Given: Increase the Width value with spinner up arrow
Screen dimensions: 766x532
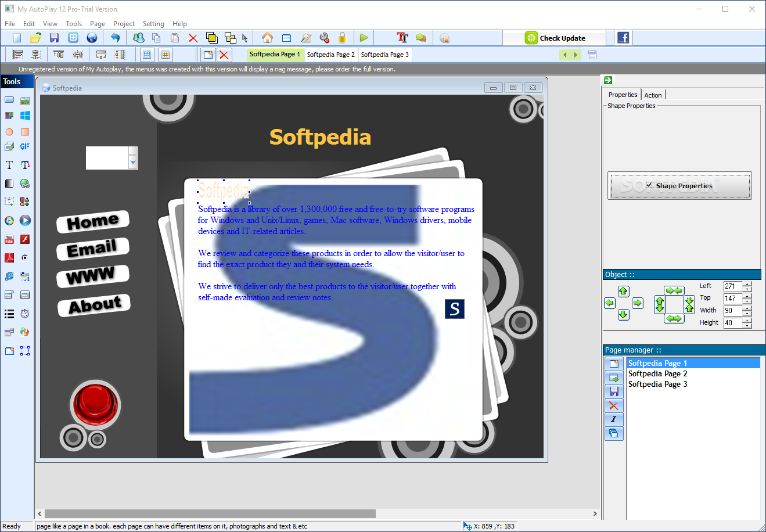Looking at the screenshot, I should click(747, 308).
